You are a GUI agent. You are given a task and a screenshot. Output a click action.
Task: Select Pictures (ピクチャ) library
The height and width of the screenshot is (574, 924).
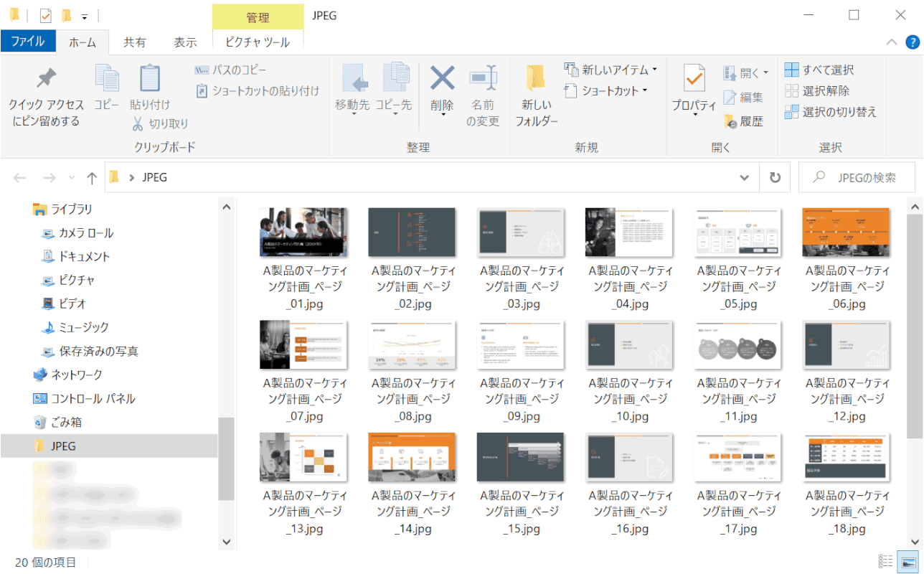click(x=67, y=280)
